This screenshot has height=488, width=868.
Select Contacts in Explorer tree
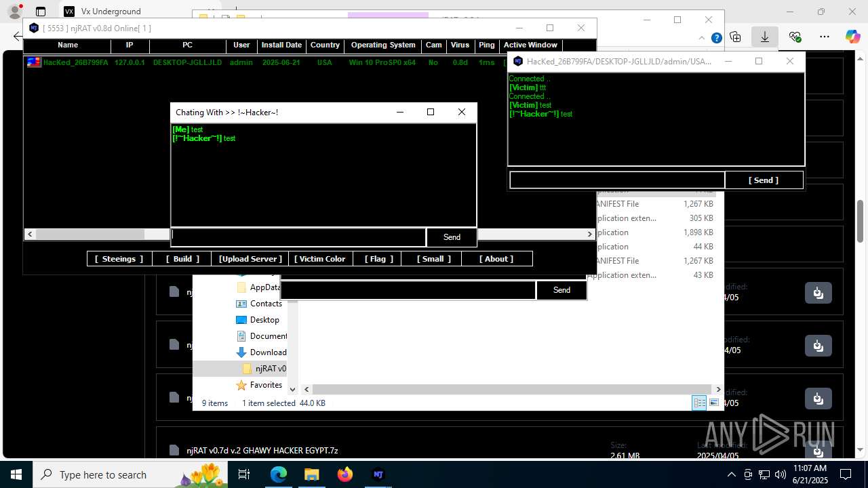(x=266, y=304)
